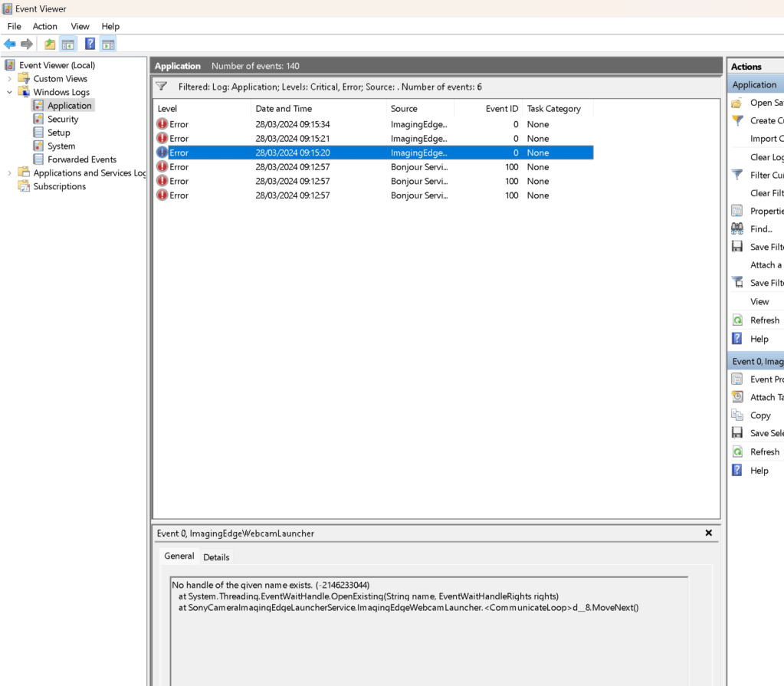Click Clear Log action

pyautogui.click(x=766, y=157)
